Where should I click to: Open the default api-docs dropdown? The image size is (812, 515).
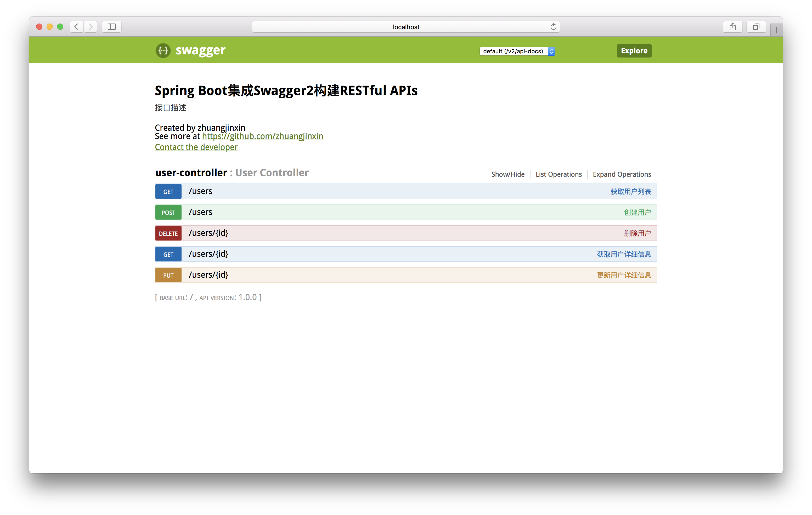[x=517, y=51]
